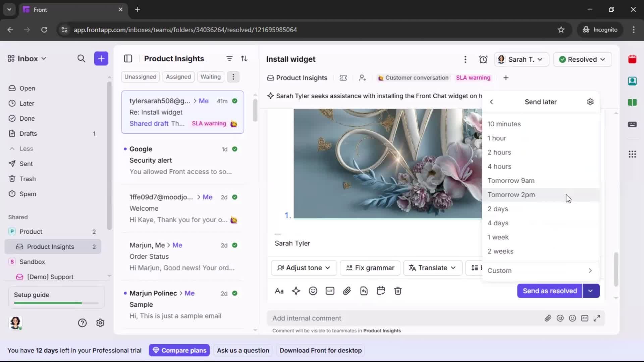Delete the draft with the trash icon
This screenshot has width=644, height=362.
click(398, 291)
